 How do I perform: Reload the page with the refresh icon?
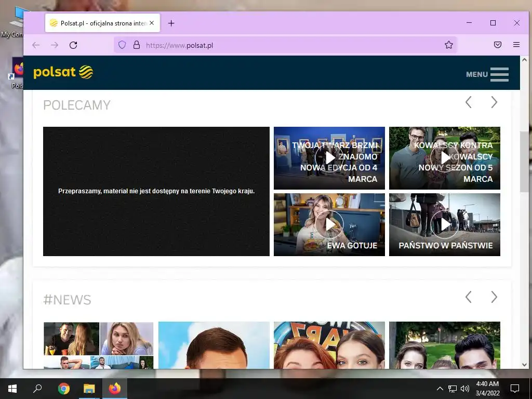tap(73, 45)
